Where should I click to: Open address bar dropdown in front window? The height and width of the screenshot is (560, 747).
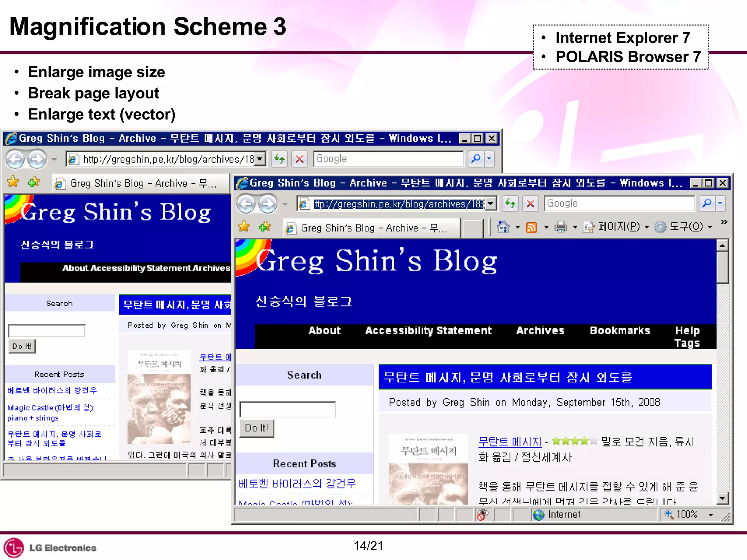pos(491,203)
